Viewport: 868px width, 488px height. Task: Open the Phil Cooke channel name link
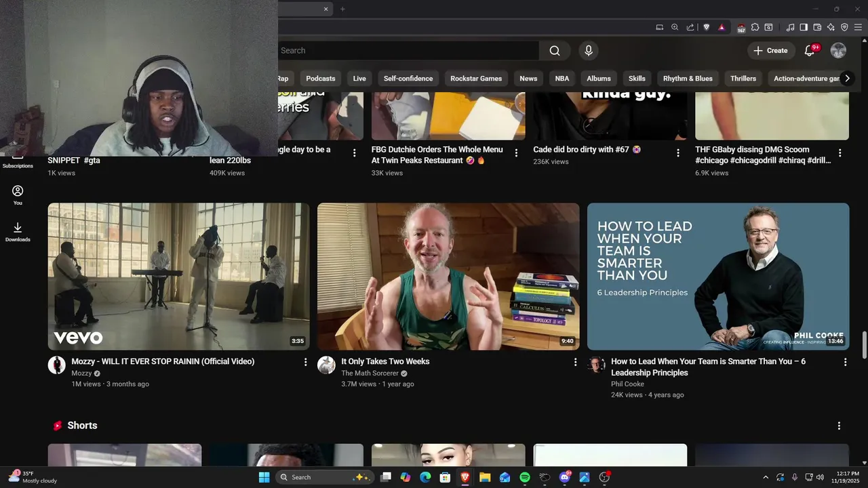pyautogui.click(x=627, y=384)
